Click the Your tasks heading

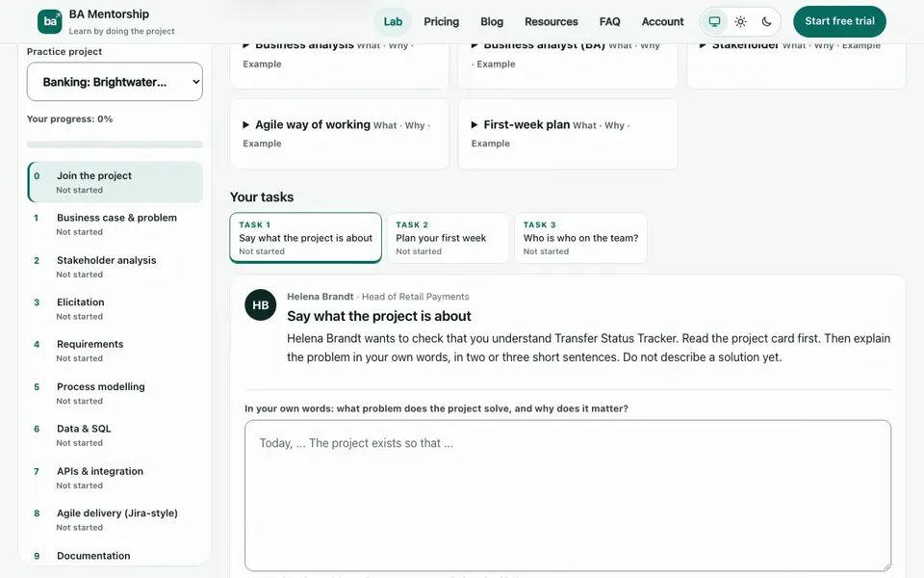(x=262, y=197)
